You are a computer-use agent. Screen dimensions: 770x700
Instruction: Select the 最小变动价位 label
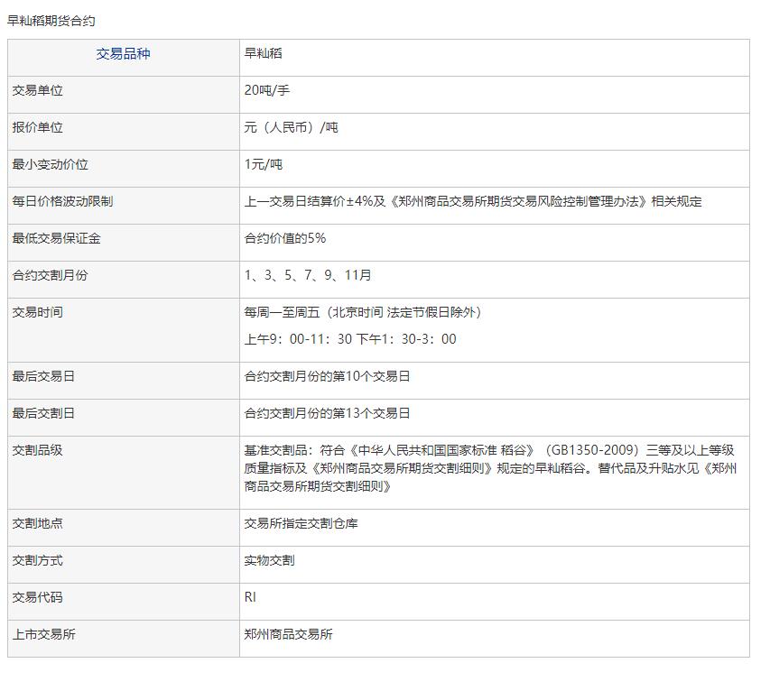tap(50, 164)
